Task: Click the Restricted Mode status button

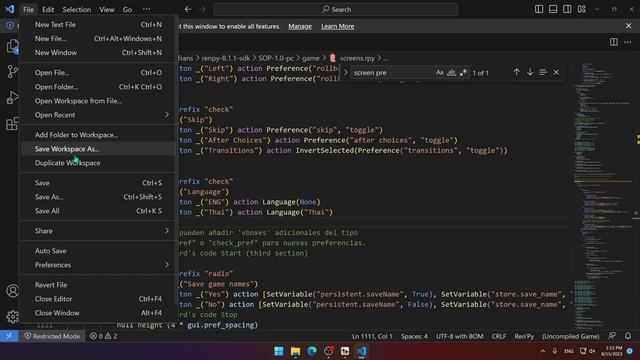Action: tap(52, 336)
